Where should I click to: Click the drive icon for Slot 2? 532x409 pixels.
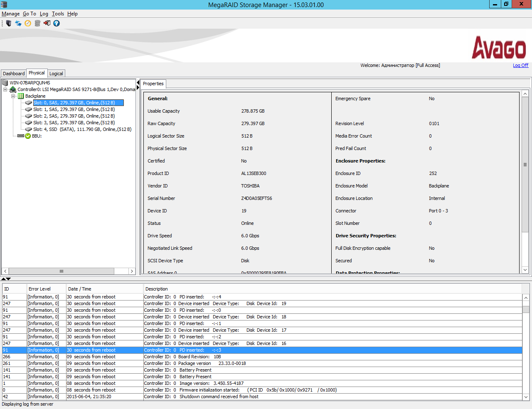coord(29,116)
